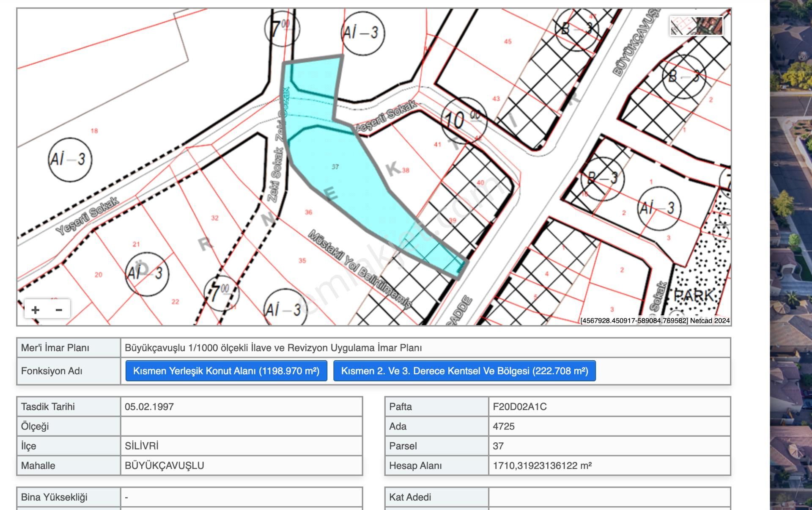
Task: Click parcel 36 on the map
Action: coord(308,212)
